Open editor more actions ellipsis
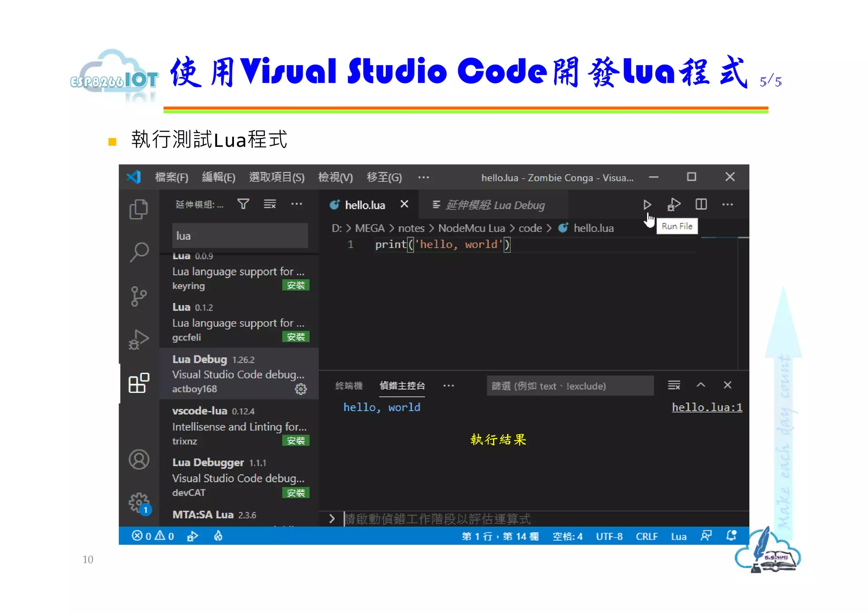This screenshot has height=614, width=868. 728,204
